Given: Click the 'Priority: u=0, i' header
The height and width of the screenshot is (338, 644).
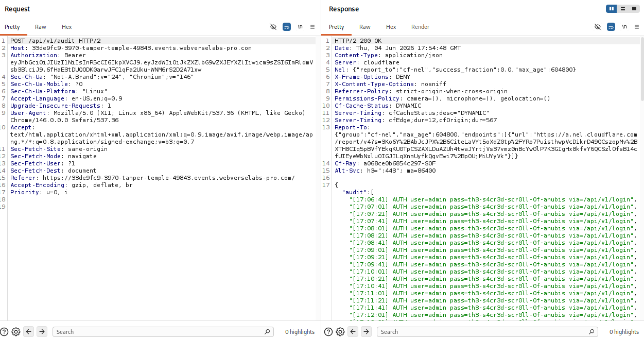Looking at the screenshot, I should point(39,192).
